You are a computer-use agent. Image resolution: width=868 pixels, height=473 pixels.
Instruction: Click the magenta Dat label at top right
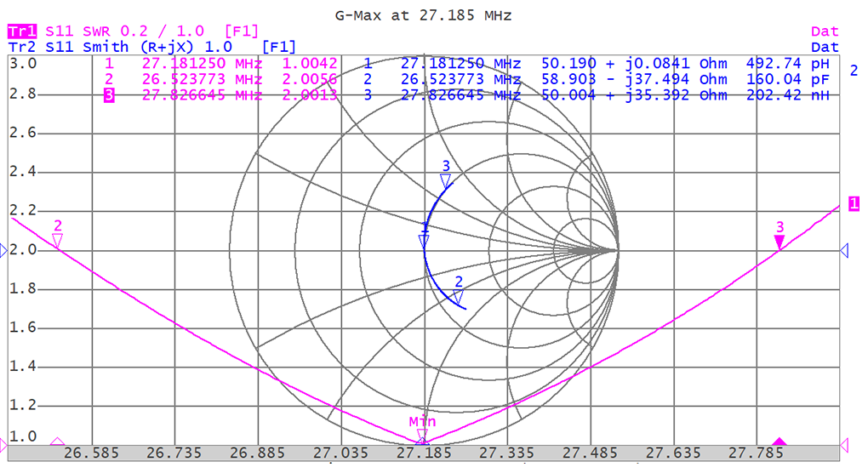coord(825,31)
